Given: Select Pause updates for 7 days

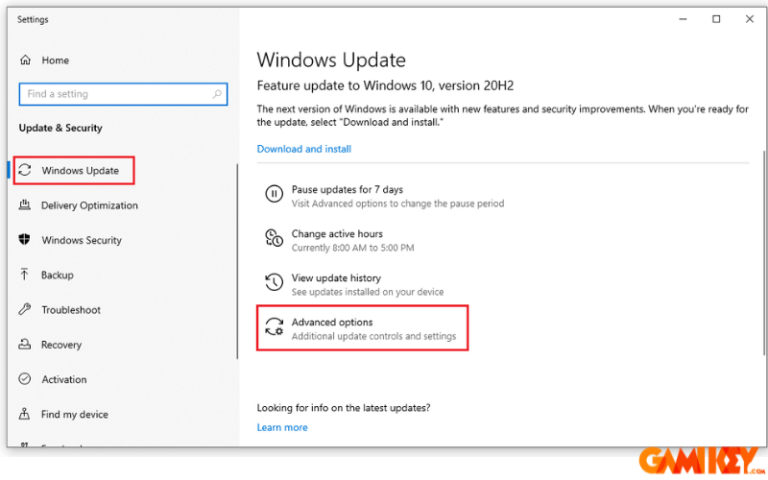Looking at the screenshot, I should (384, 196).
